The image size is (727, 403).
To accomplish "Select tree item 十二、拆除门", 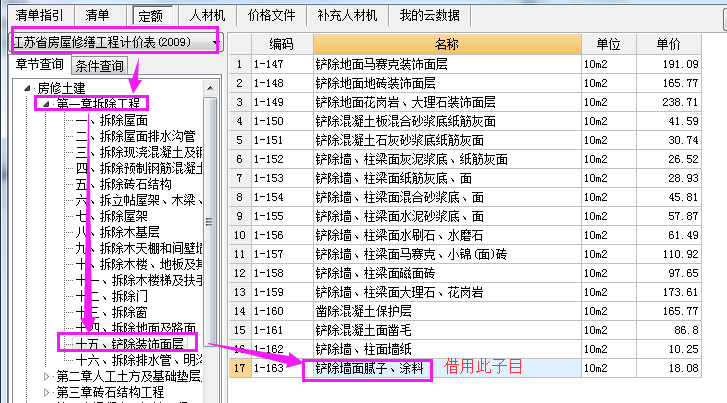I will click(x=112, y=296).
